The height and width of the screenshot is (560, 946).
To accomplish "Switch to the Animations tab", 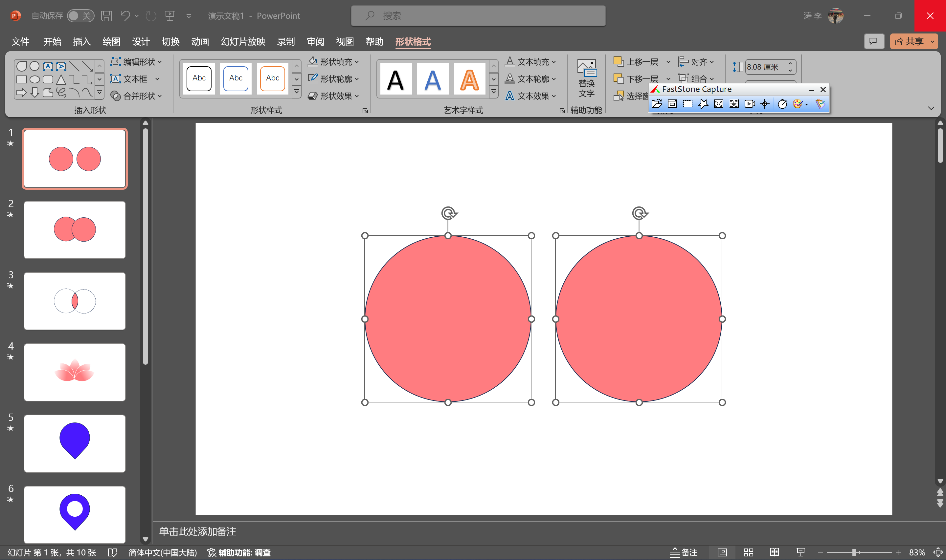I will [200, 41].
